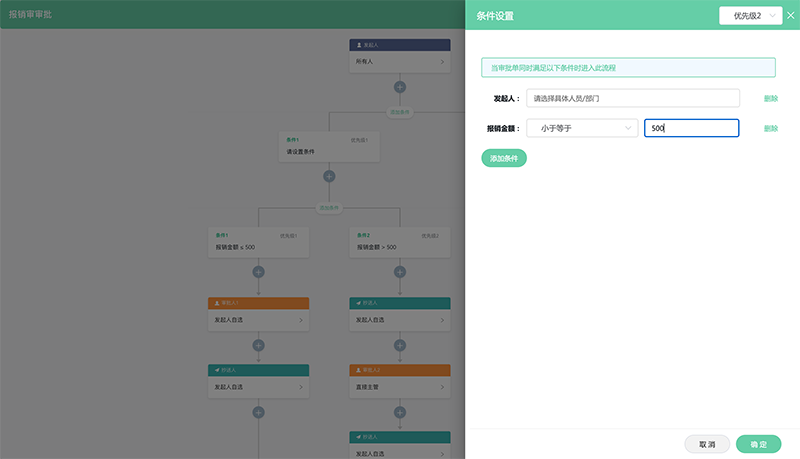The image size is (800, 459).
Task: Open the 报销金额 > 500 condition card
Action: pos(400,241)
